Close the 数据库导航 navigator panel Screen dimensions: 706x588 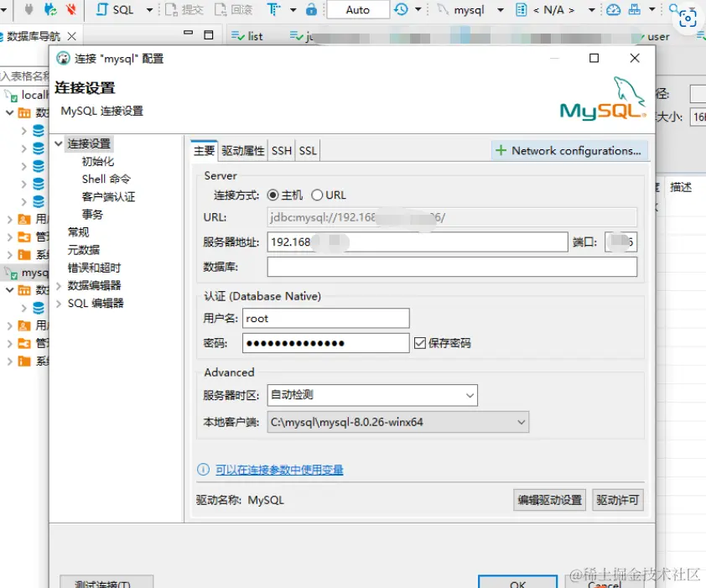tap(71, 36)
